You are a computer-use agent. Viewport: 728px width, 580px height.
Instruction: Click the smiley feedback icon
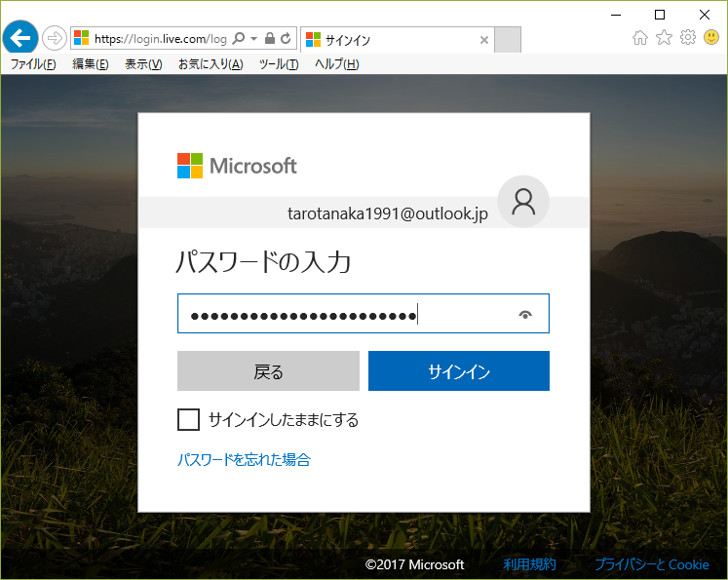(x=711, y=37)
